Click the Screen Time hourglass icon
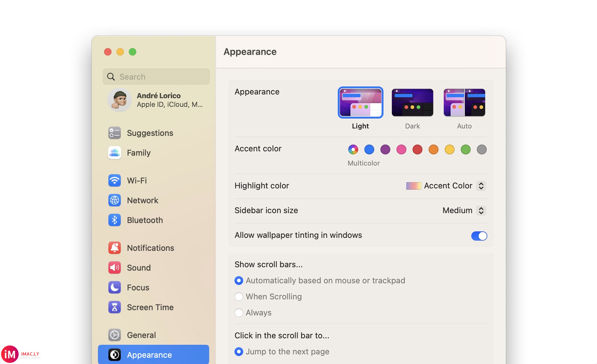Viewport: 597px width, 364px height. click(114, 307)
